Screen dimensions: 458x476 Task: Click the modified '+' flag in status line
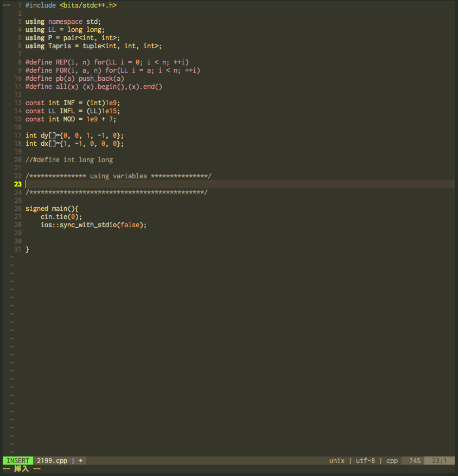(80, 460)
